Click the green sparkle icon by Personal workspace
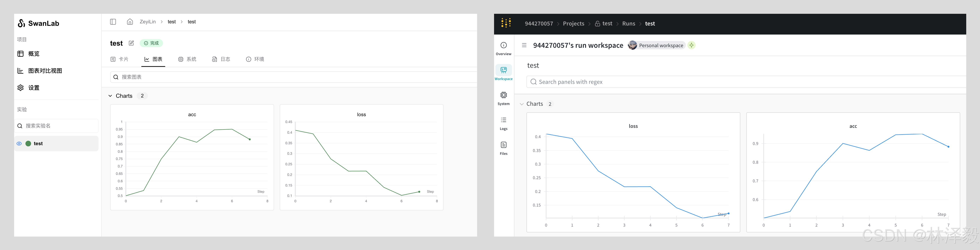 691,45
